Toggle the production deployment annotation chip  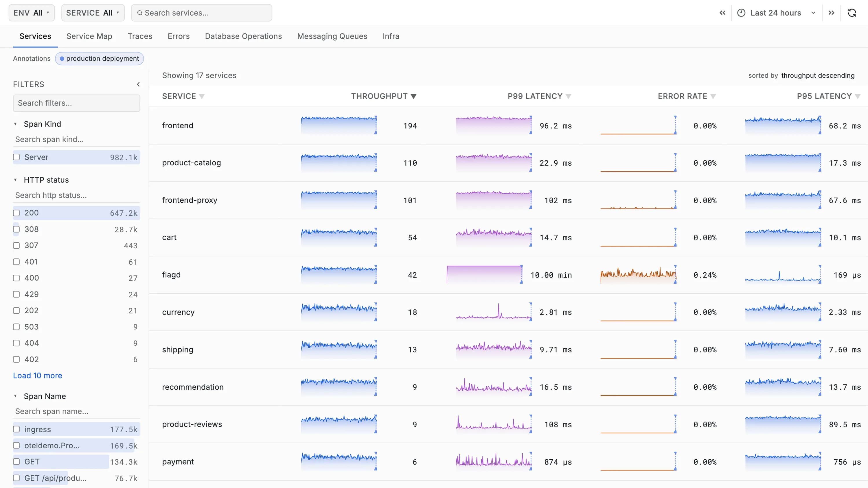point(100,59)
